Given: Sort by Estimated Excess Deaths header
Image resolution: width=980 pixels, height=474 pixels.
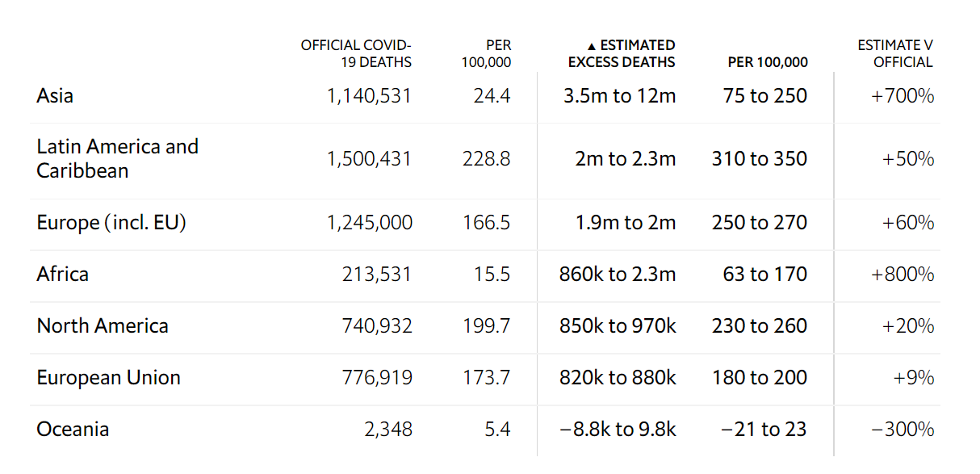Looking at the screenshot, I should [x=622, y=54].
